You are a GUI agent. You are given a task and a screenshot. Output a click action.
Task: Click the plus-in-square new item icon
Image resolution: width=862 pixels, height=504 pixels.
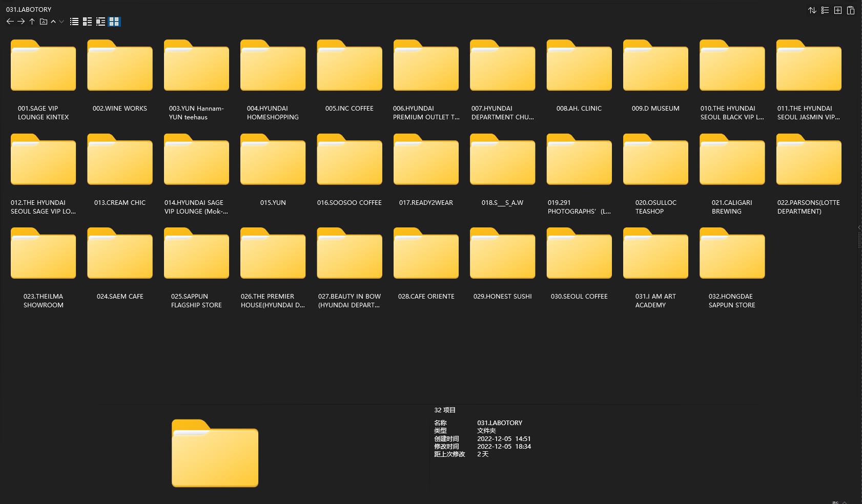click(x=837, y=10)
